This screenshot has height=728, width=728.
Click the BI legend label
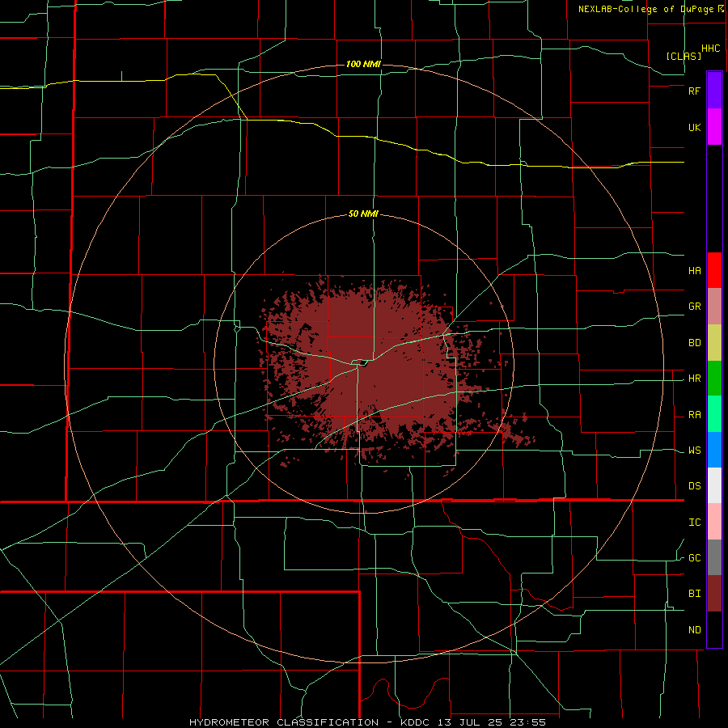pyautogui.click(x=694, y=594)
